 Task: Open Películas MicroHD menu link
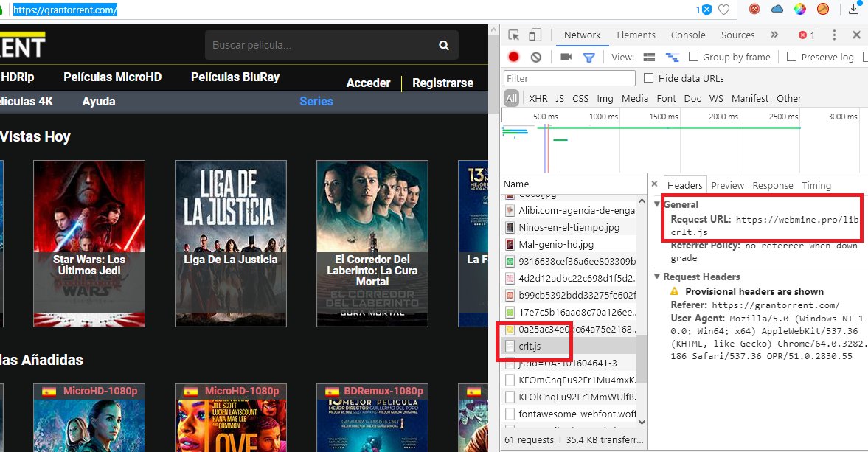click(x=112, y=77)
